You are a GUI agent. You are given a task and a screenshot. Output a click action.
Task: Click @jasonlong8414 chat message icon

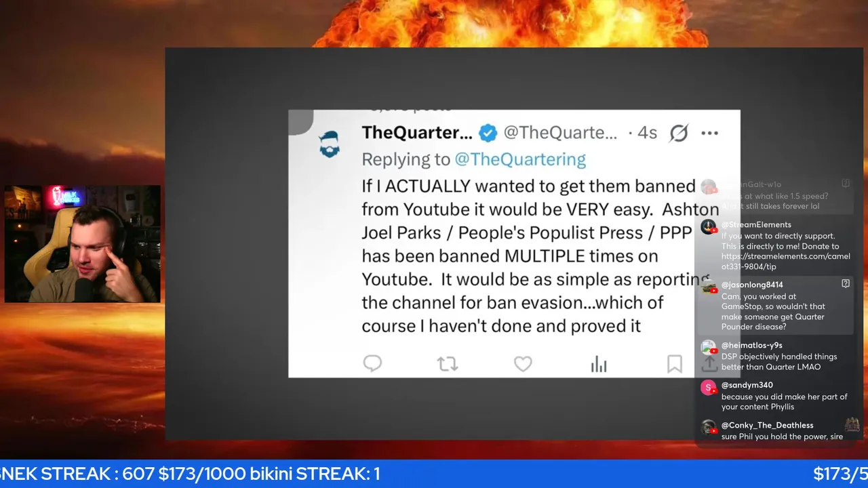(846, 284)
